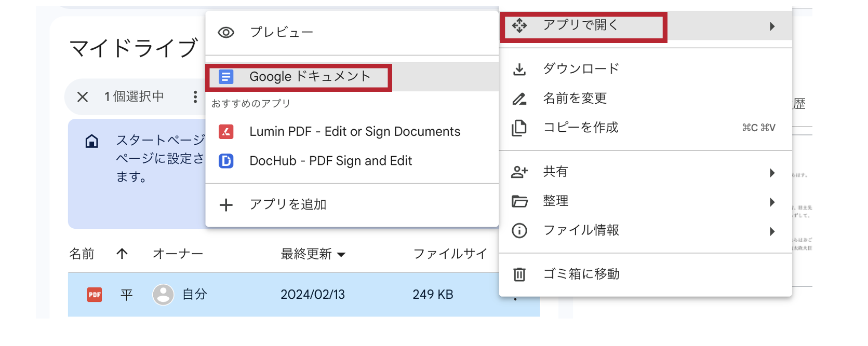Clear selection with the X icon
Viewport: 868px width, 346px height.
coord(83,97)
